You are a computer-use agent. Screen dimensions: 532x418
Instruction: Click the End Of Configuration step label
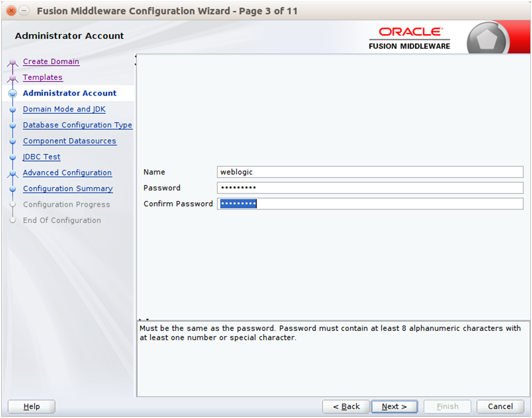tap(62, 221)
